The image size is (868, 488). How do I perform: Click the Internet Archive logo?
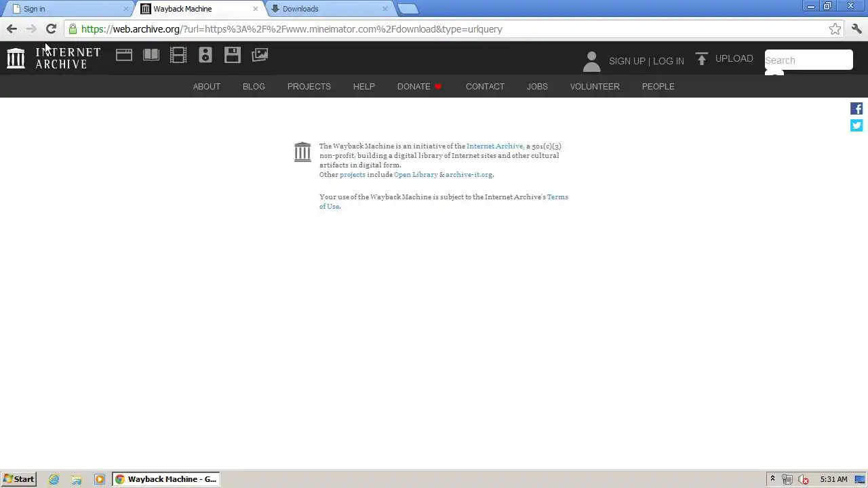[x=54, y=58]
